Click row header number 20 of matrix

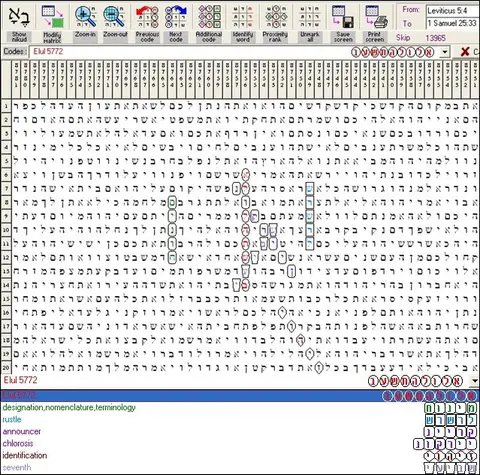tap(6, 368)
